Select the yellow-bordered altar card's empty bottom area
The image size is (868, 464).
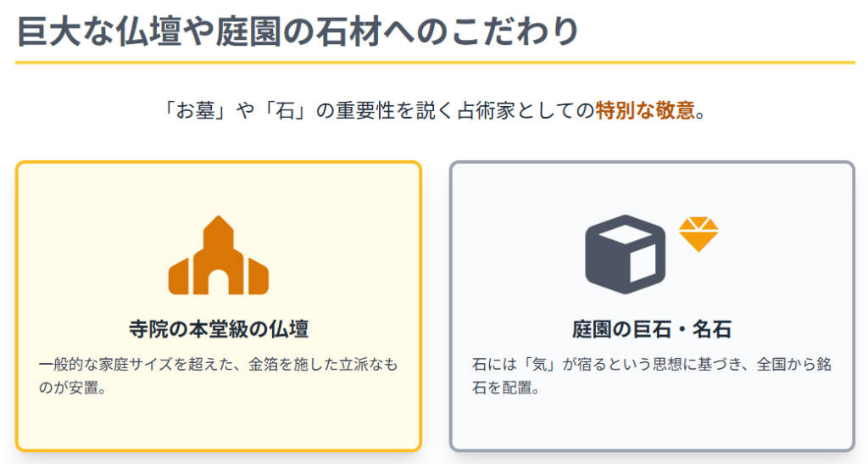pos(218,424)
